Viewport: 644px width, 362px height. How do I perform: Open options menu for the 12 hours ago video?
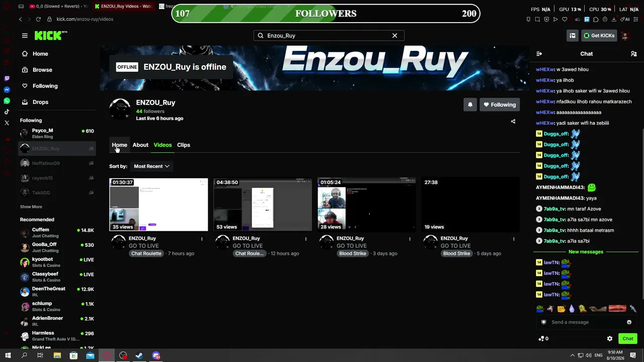[305, 239]
